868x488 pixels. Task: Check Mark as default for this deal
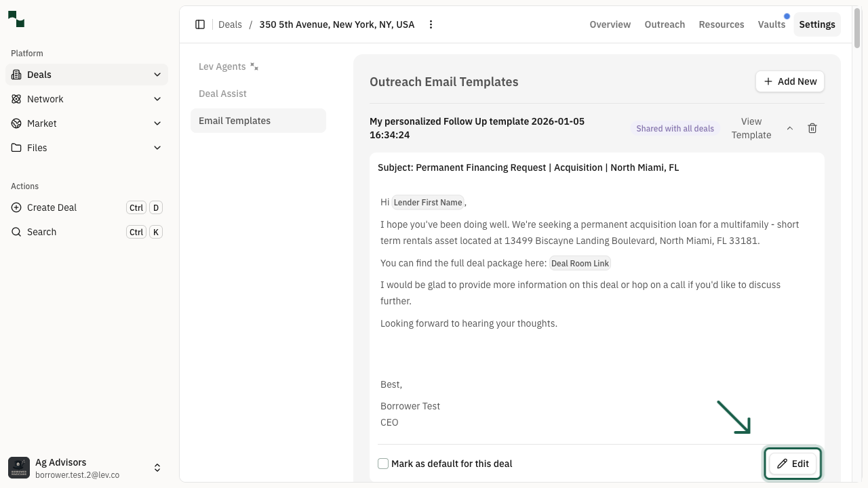(383, 464)
